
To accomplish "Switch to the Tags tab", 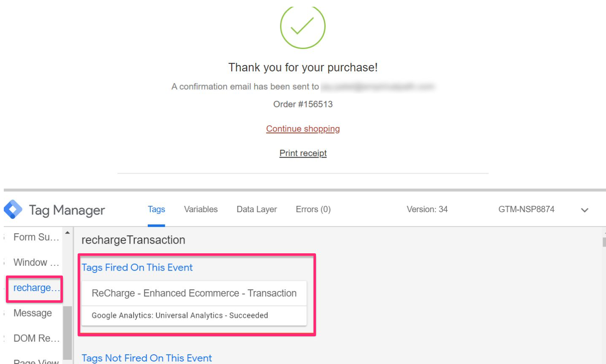I will point(157,209).
